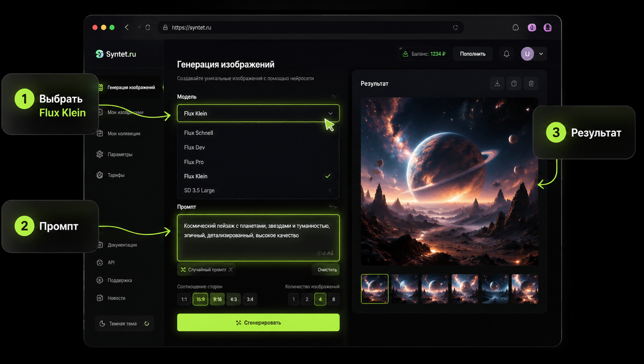Choose Flux Dev from the model list
The height and width of the screenshot is (364, 644).
258,147
